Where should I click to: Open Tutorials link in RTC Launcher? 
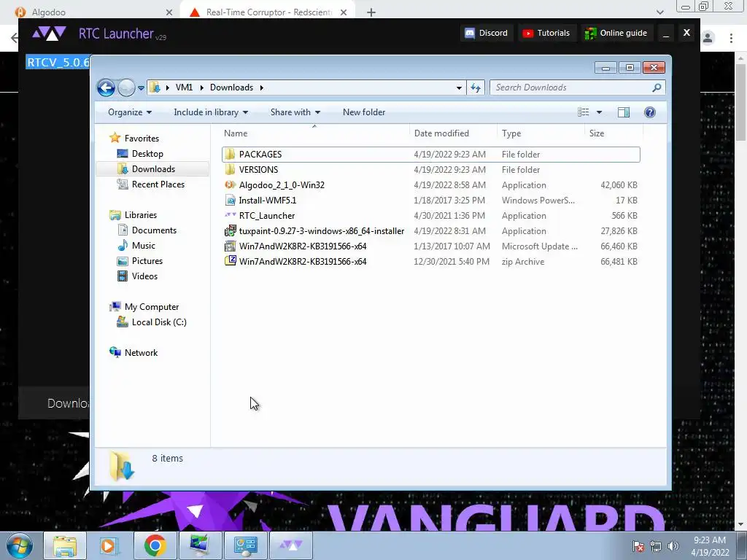coord(546,33)
